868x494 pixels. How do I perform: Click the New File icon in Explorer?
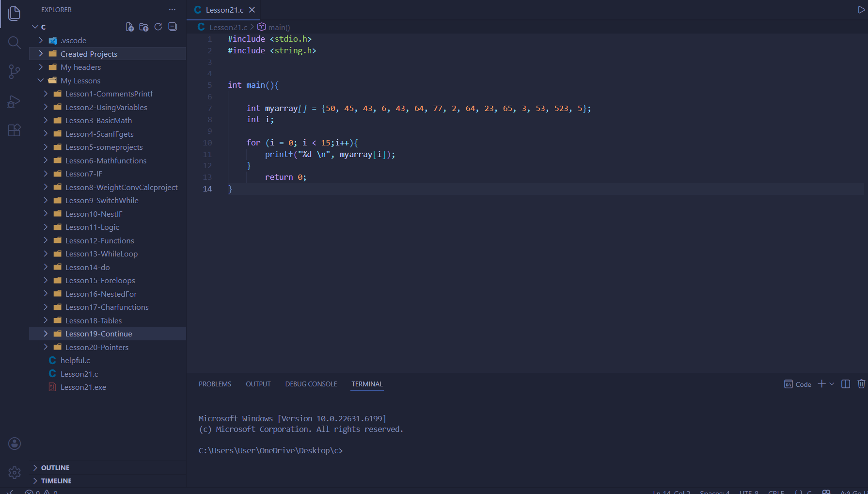click(129, 27)
